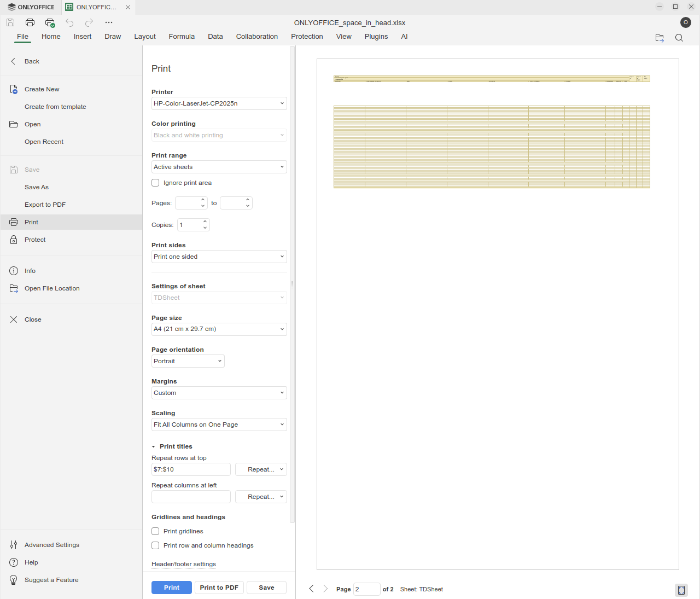700x599 pixels.
Task: Click the print settings panel scrollbar
Action: (x=292, y=284)
